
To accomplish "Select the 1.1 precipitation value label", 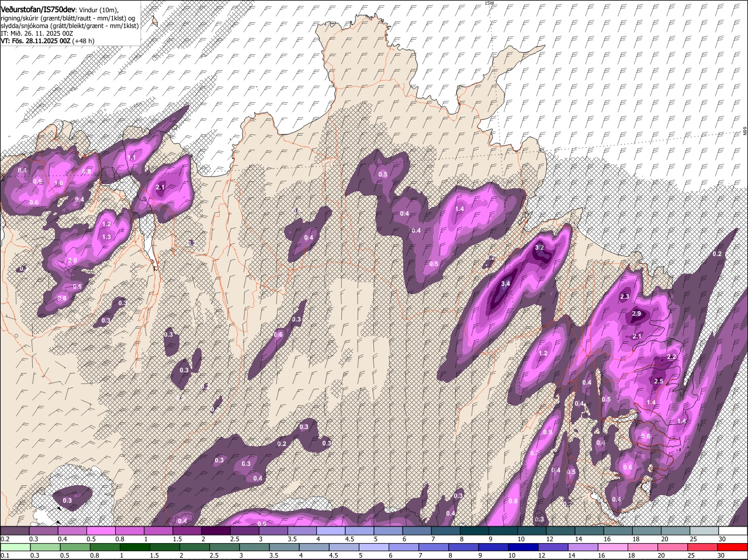I will [131, 158].
